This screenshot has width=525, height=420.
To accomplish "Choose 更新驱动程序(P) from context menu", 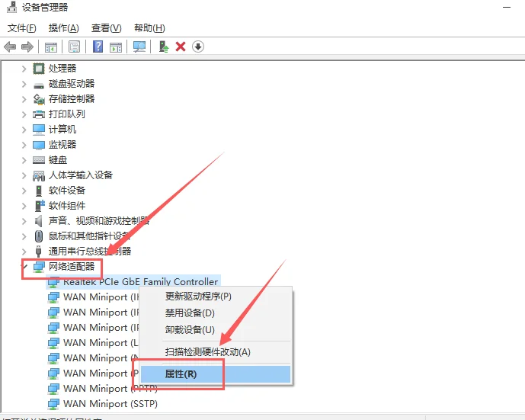I will tap(216, 297).
